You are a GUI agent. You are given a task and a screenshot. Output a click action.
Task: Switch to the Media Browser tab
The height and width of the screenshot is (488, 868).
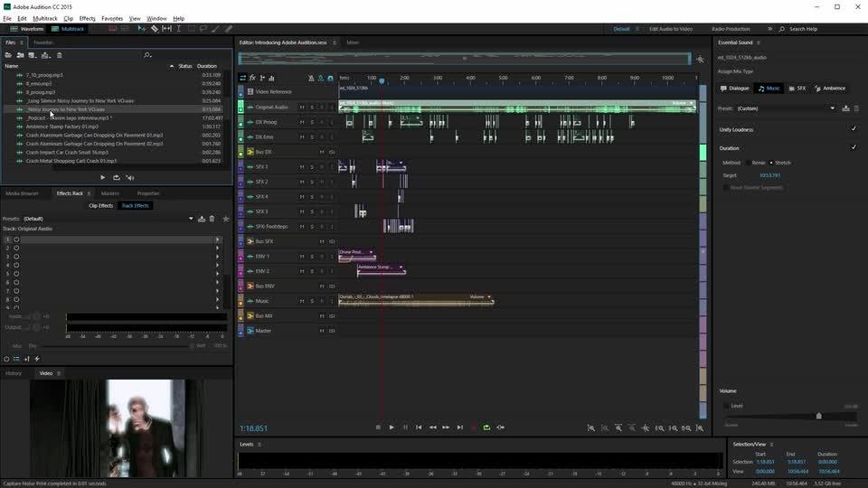coord(23,193)
